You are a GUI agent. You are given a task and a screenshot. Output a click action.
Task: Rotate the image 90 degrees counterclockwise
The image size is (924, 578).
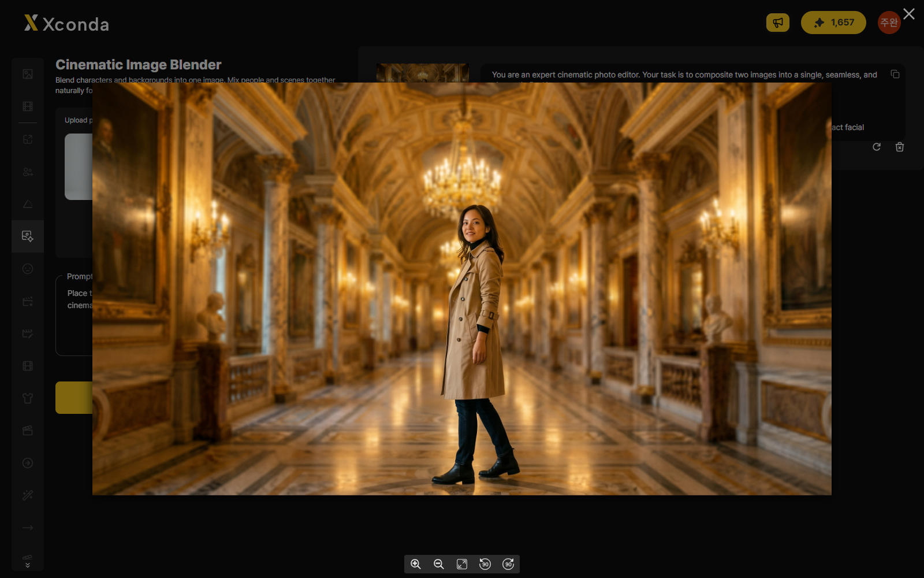[x=485, y=564]
